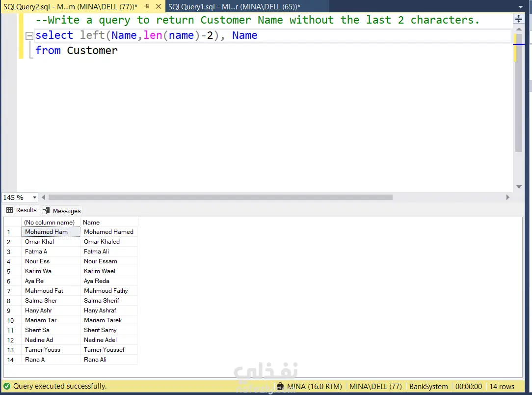Screen dimensions: 532x395
Task: Switch to the SQLQuery1.sql tab
Action: tap(234, 6)
